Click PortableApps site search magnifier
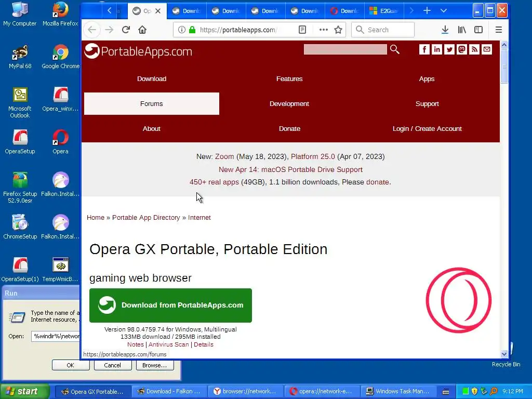Image resolution: width=532 pixels, height=399 pixels. tap(395, 49)
